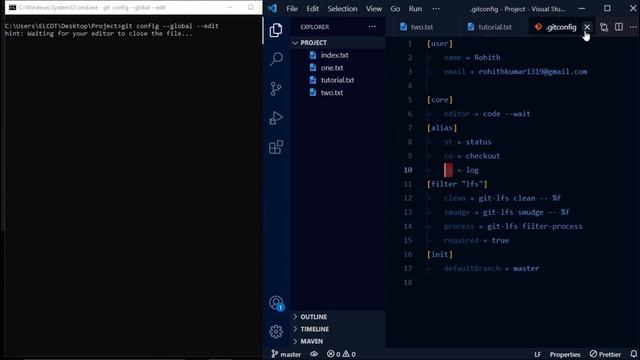Click the git-lfs smudge -- %f line
The image size is (640, 360).
[x=507, y=212]
